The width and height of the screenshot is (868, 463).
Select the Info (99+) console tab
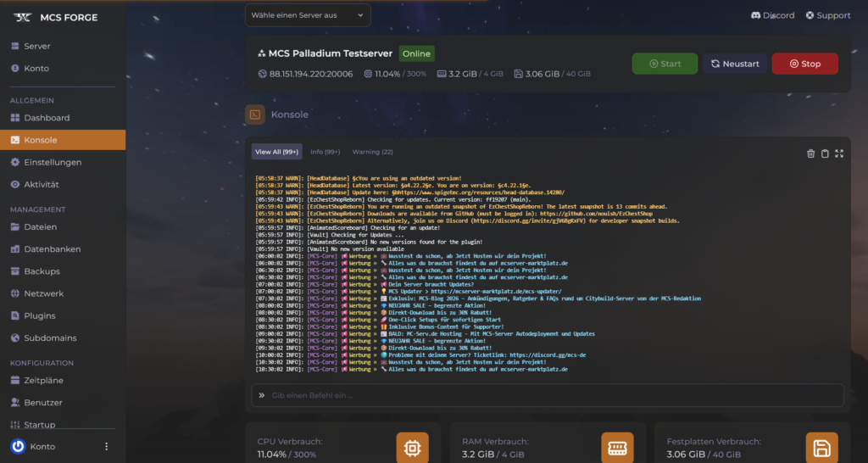click(x=325, y=152)
